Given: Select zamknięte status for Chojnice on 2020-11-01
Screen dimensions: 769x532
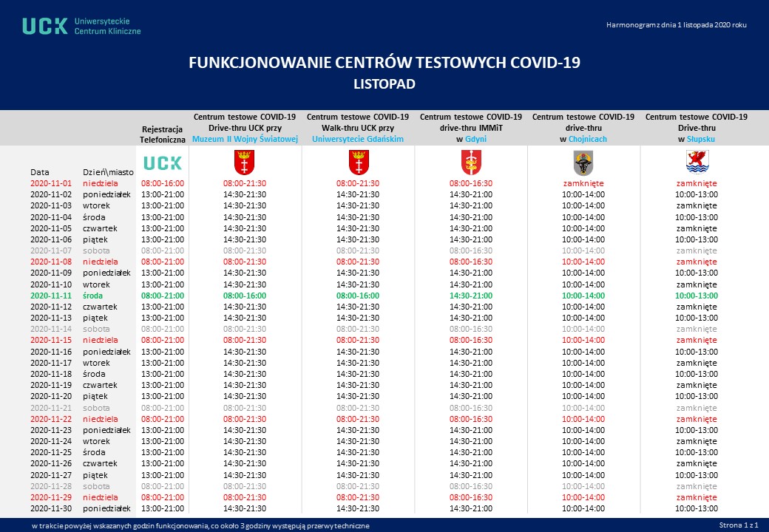Looking at the screenshot, I should pyautogui.click(x=583, y=183).
